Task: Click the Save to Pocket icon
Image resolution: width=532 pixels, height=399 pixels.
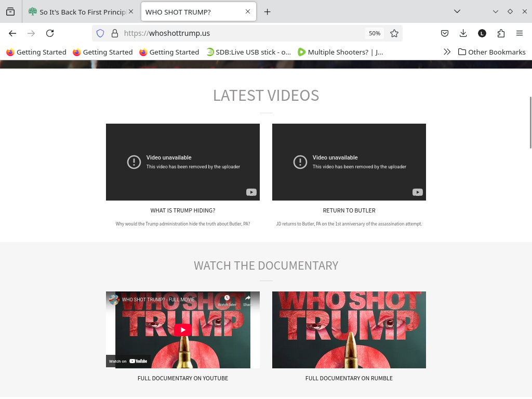Action: pyautogui.click(x=445, y=33)
